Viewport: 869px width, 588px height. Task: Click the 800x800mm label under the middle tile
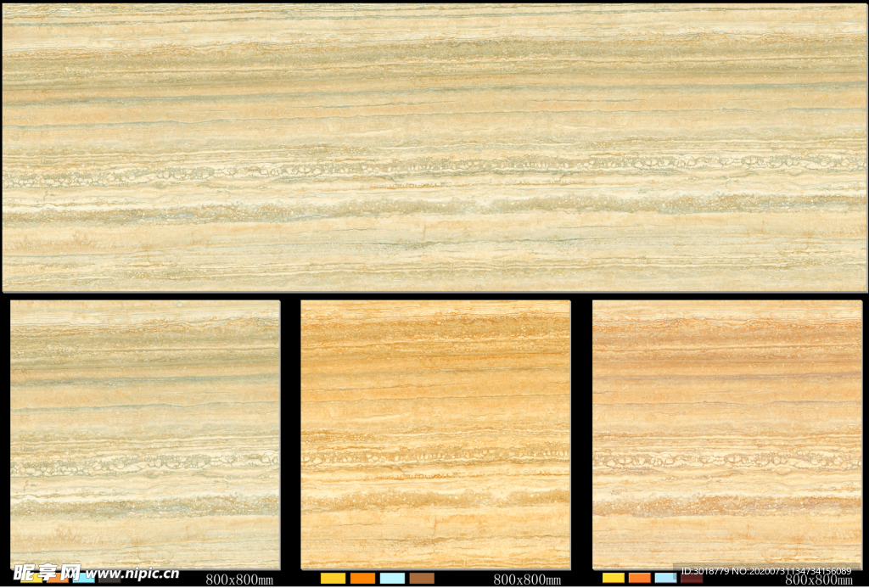(x=527, y=580)
